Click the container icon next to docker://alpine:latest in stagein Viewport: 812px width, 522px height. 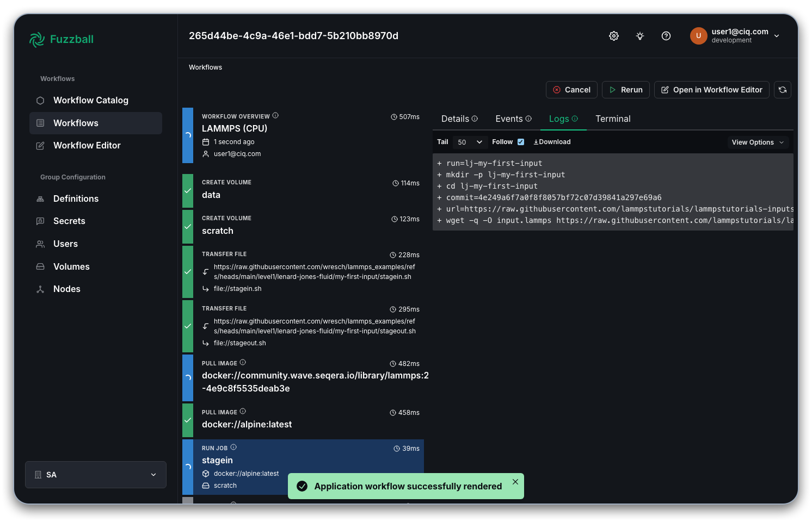point(206,474)
